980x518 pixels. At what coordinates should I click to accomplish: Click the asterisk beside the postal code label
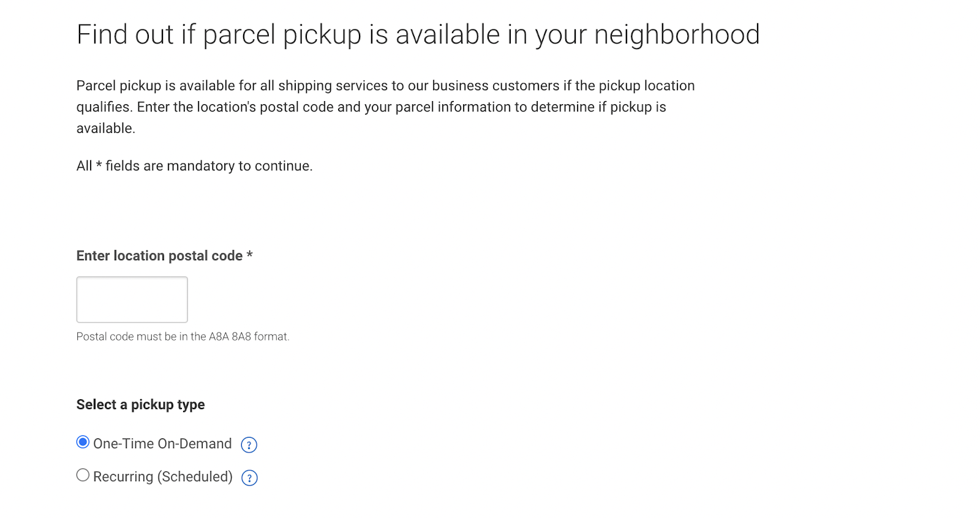[x=249, y=255]
